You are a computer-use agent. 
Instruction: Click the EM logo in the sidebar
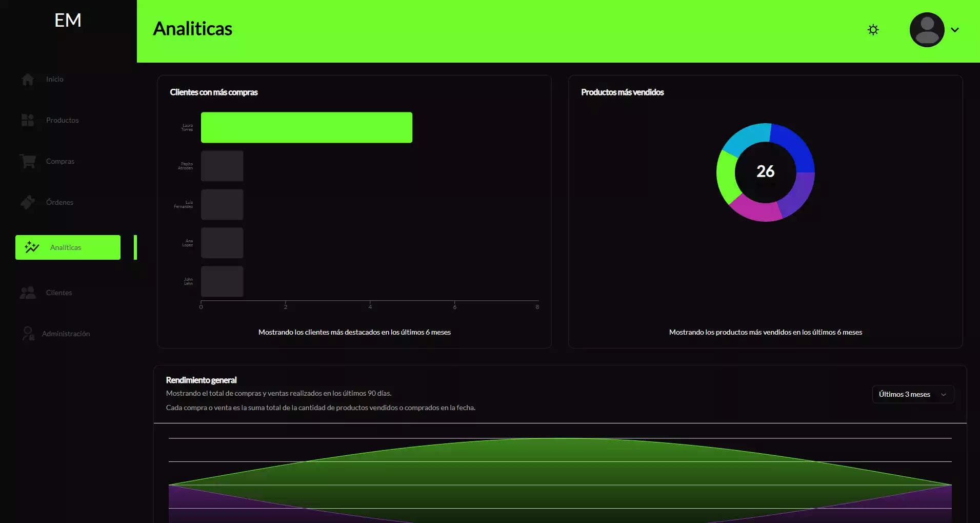67,21
